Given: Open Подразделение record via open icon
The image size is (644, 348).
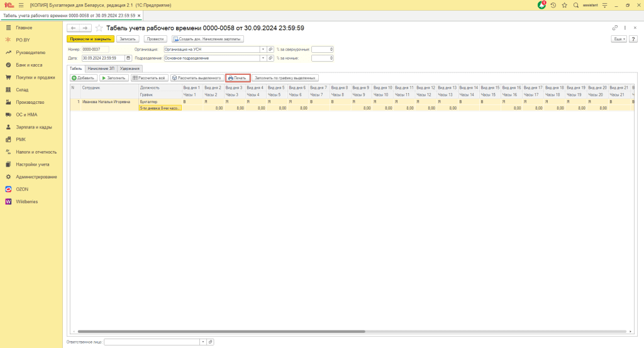Looking at the screenshot, I should coord(270,59).
